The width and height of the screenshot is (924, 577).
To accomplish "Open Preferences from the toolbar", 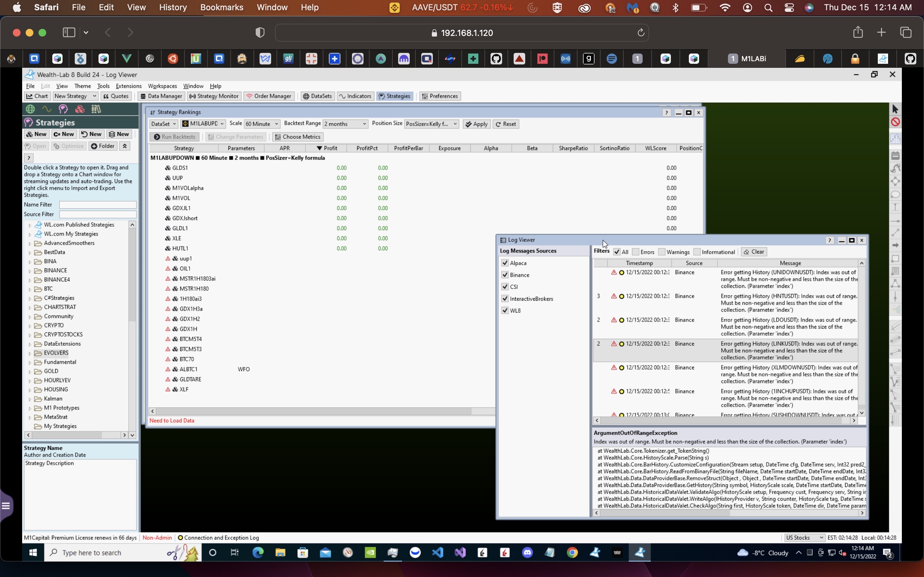I will [440, 96].
